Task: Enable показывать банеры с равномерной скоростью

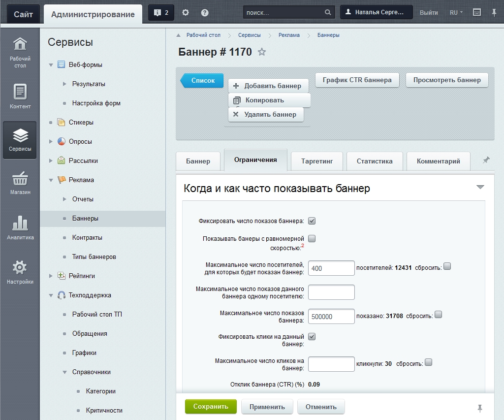Action: coord(312,239)
